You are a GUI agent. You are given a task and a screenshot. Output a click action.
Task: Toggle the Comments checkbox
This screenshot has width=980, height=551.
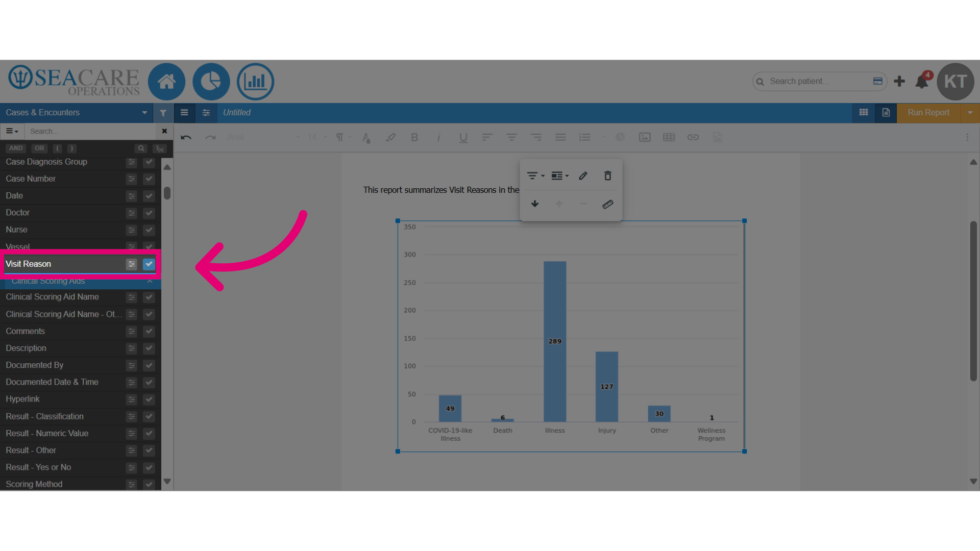149,332
